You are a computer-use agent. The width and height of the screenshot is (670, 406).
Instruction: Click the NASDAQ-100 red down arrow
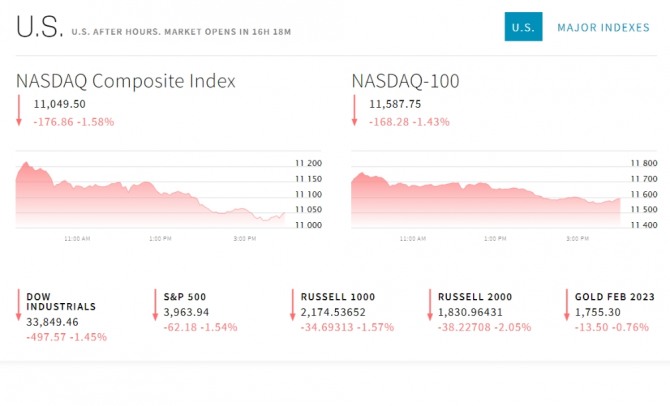click(354, 110)
